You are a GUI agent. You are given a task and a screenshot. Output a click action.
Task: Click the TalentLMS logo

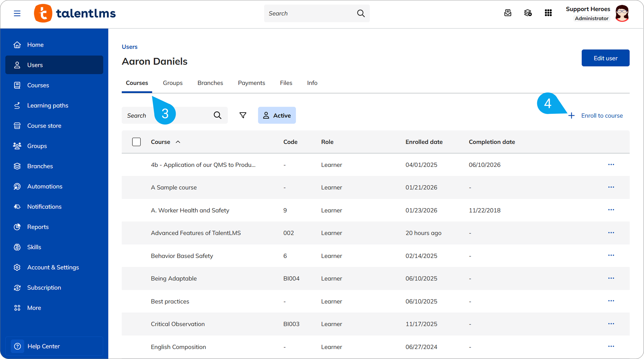point(75,13)
